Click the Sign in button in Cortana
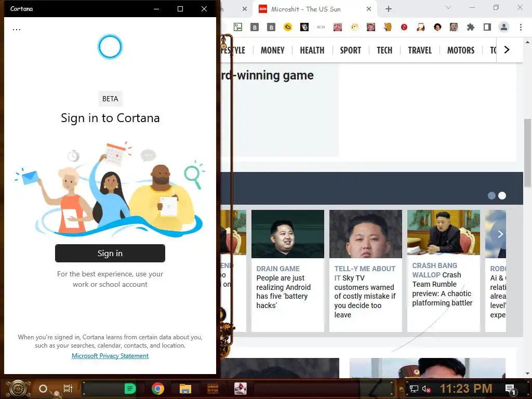 coord(110,253)
